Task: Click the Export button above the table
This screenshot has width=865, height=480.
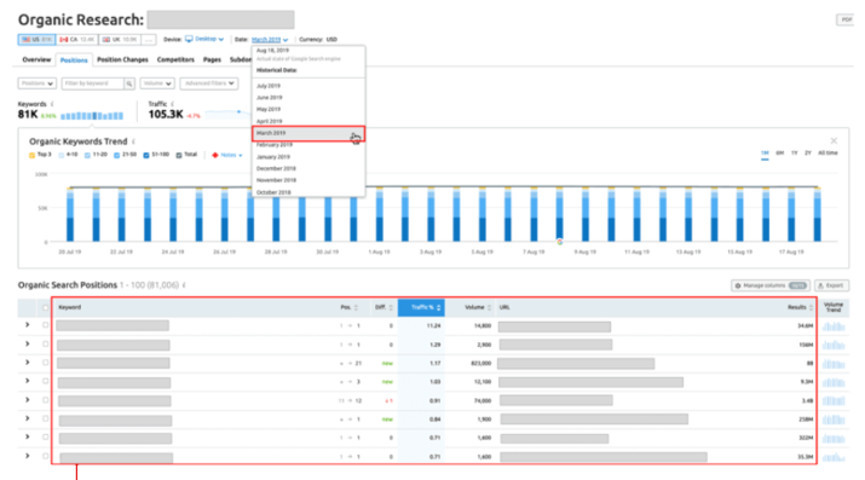Action: click(830, 285)
